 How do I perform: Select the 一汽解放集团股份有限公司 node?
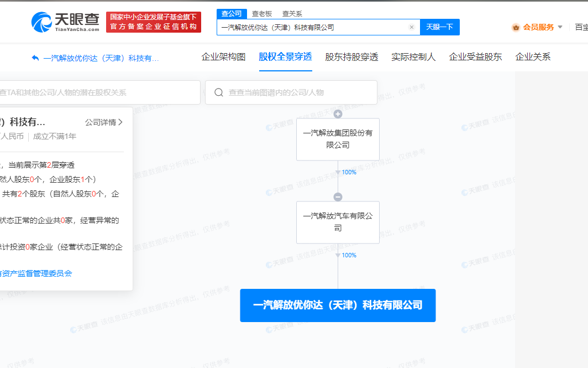tap(338, 139)
